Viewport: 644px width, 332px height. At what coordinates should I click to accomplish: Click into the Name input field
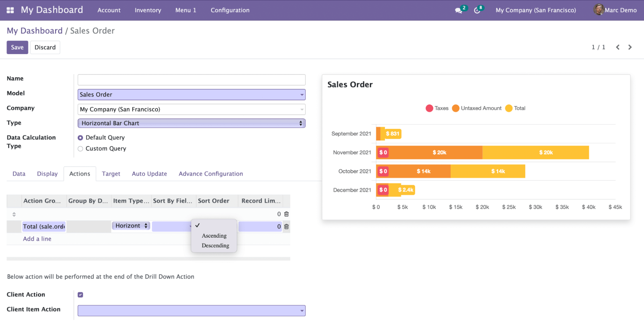click(x=191, y=80)
